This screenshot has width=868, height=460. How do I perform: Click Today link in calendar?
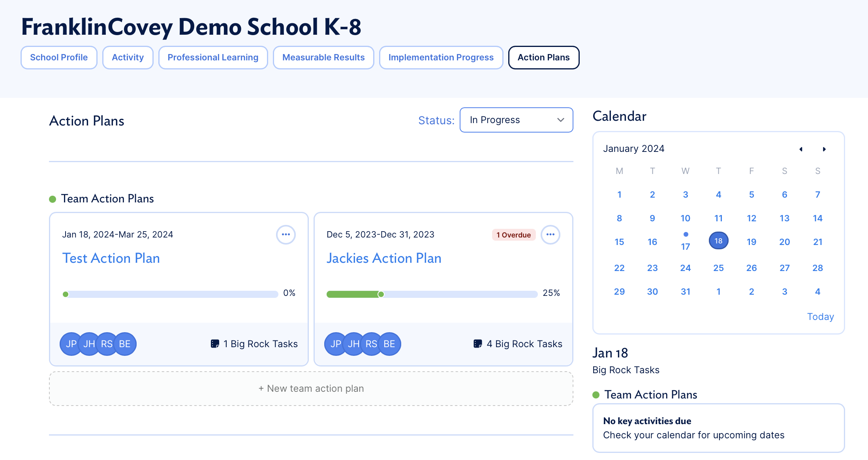pos(820,317)
